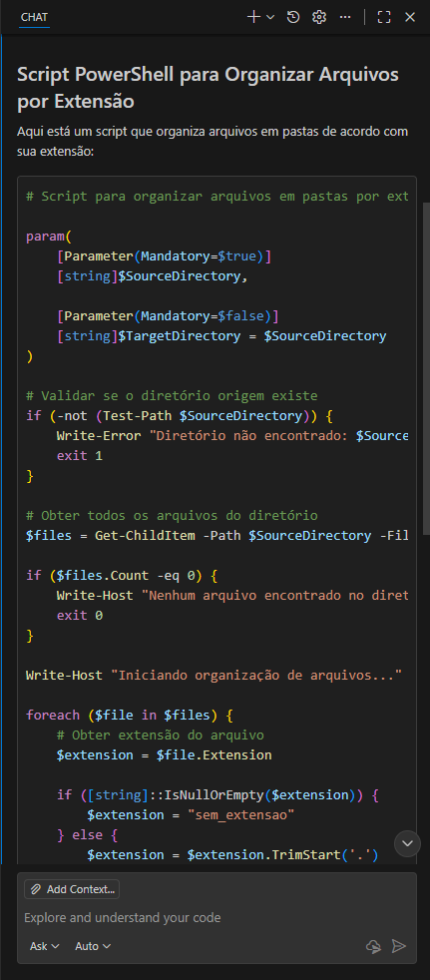Click 'exit 1' code line
Screen dimensions: 430x980
(x=80, y=456)
